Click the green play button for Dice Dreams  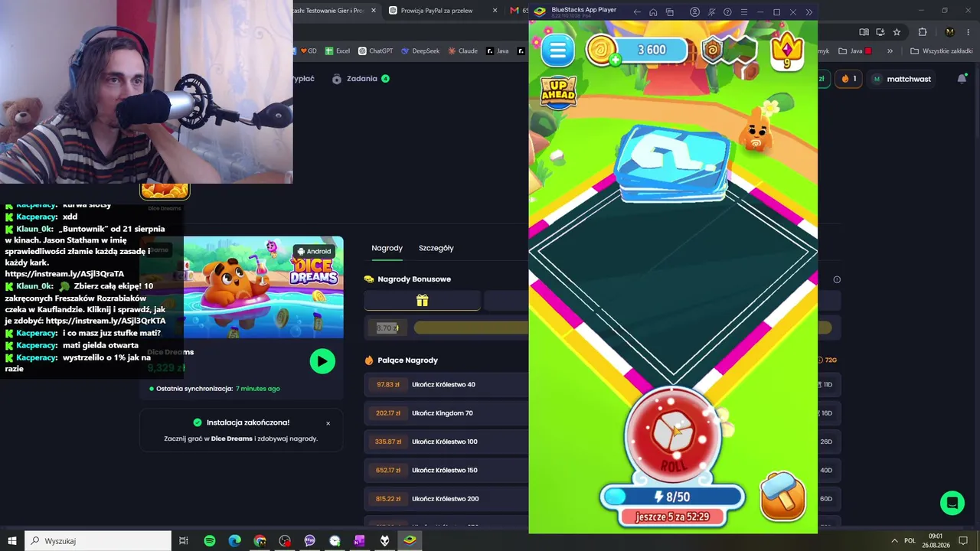(322, 361)
